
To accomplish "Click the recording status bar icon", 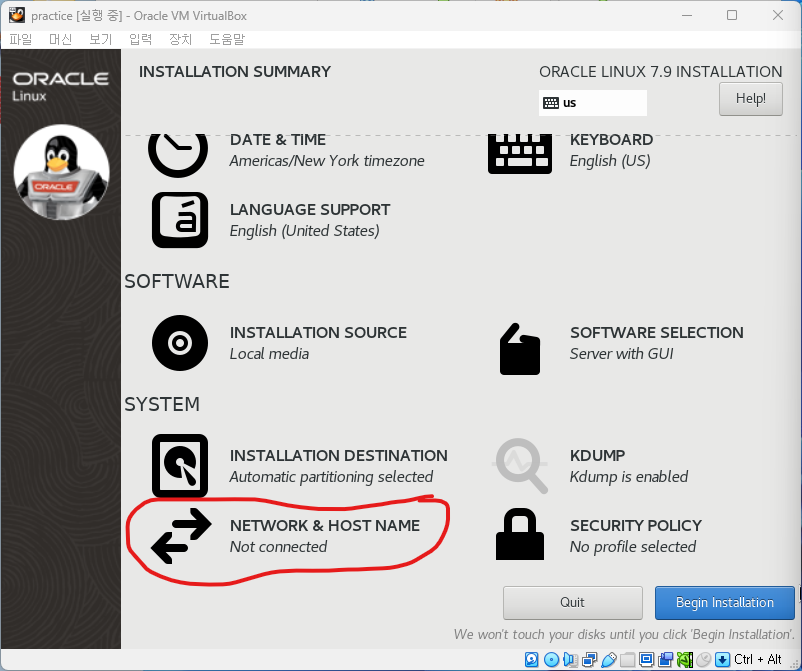I will coord(665,659).
